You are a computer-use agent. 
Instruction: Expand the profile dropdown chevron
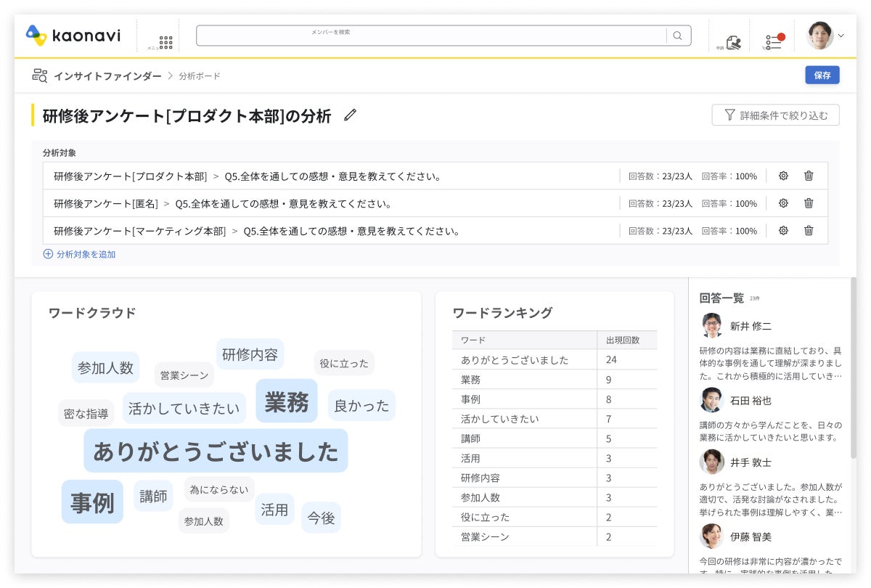click(841, 36)
